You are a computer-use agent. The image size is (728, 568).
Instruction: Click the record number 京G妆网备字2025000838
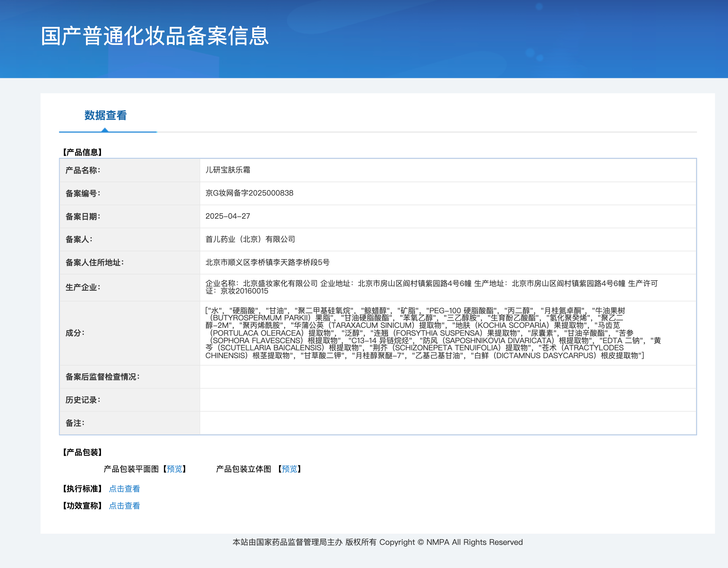pyautogui.click(x=249, y=193)
